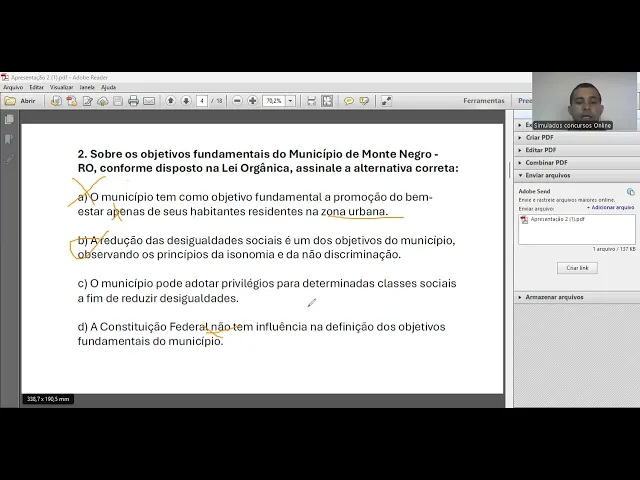640x480 pixels.
Task: Click the page size label 338,7 x 190,5 mm
Action: [x=48, y=399]
